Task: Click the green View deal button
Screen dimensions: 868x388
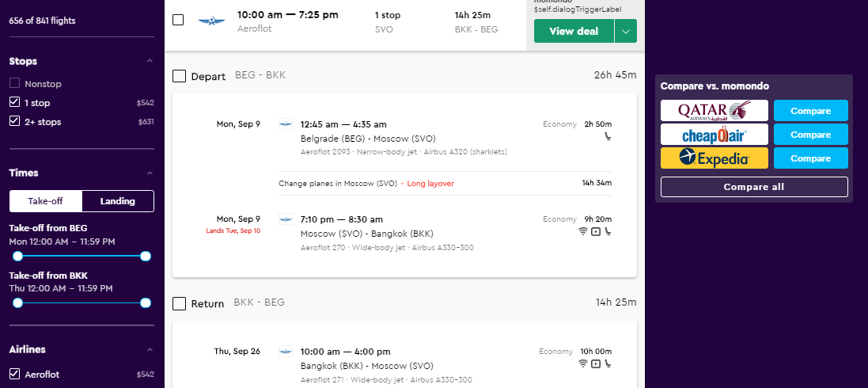Action: (574, 31)
